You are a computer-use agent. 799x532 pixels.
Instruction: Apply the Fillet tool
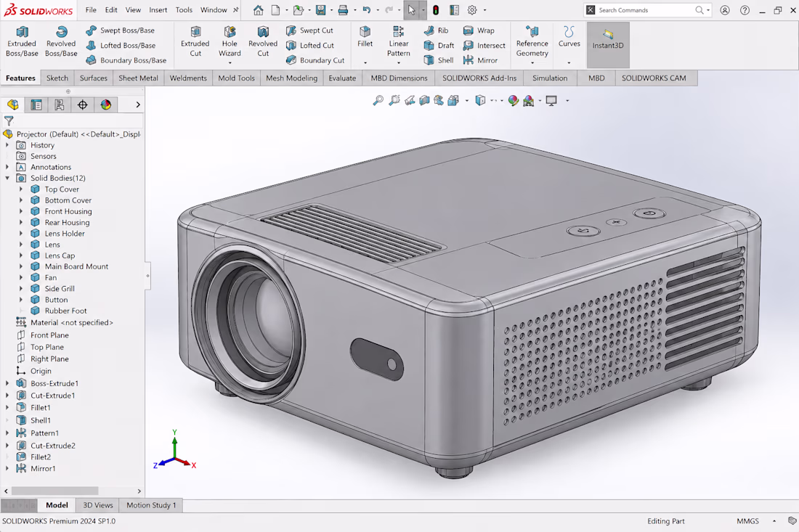point(365,37)
